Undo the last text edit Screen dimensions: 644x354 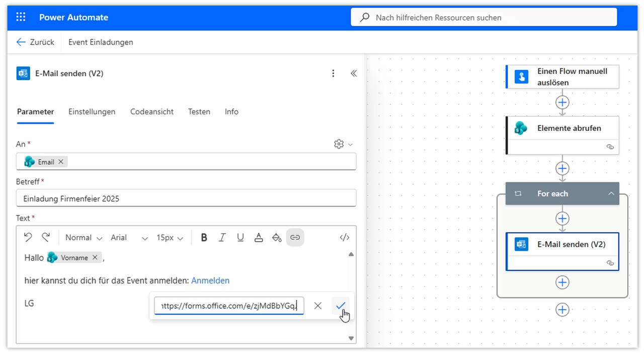click(28, 237)
